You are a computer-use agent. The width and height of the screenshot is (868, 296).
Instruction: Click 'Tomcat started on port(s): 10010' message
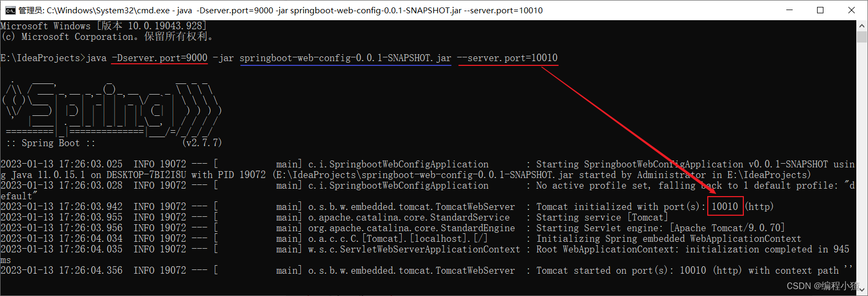coord(621,270)
